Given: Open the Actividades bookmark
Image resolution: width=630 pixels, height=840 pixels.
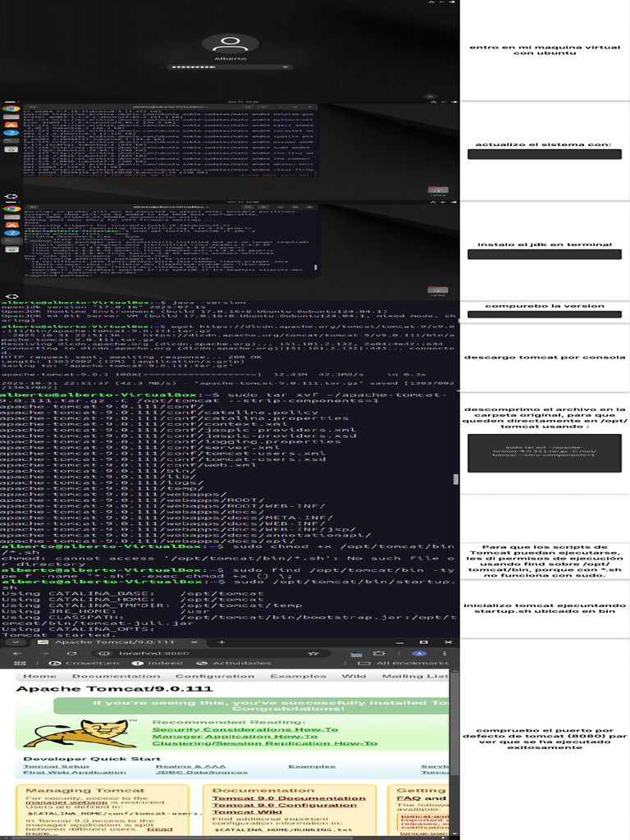Looking at the screenshot, I should coord(234,663).
